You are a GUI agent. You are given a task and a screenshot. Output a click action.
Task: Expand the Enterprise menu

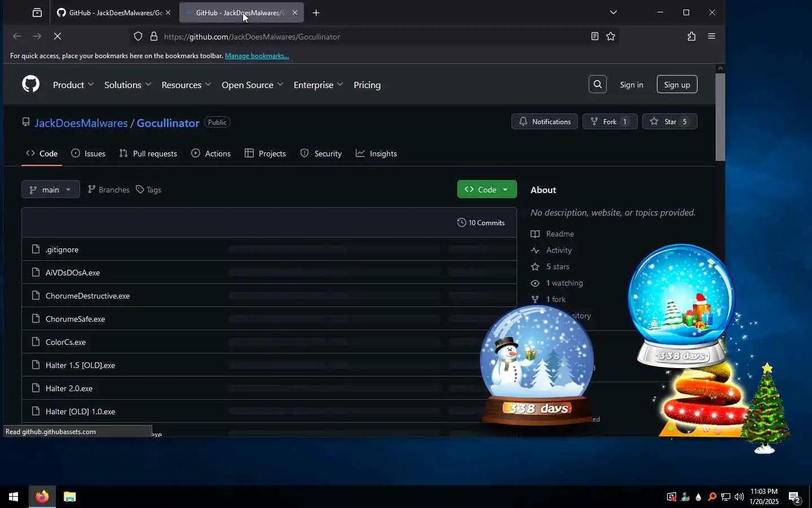[318, 85]
